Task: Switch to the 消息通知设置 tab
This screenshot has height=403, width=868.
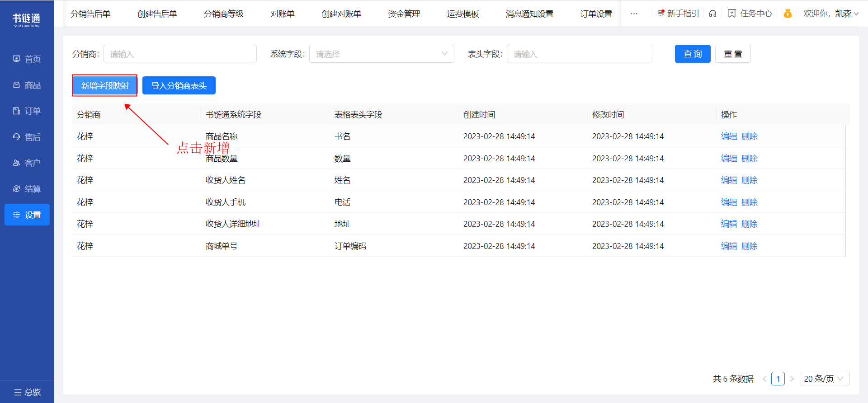Action: click(529, 14)
